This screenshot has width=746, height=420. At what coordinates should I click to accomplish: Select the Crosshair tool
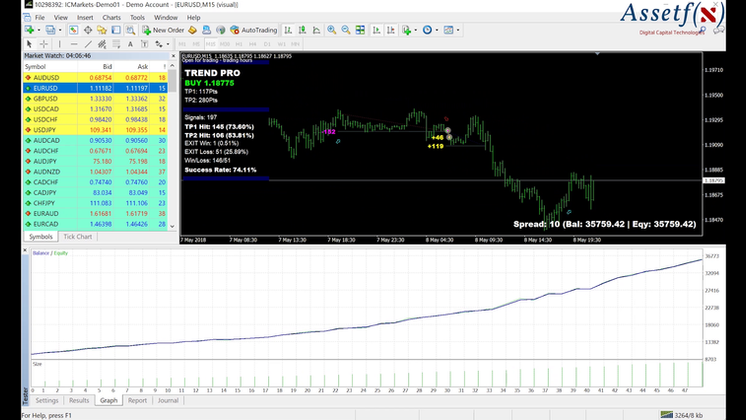coord(44,44)
